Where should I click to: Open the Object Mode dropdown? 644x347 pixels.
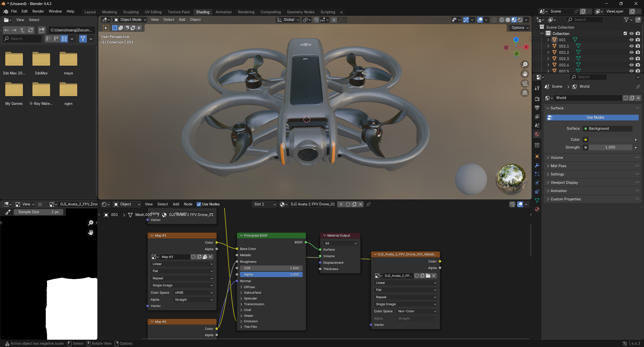[x=130, y=20]
